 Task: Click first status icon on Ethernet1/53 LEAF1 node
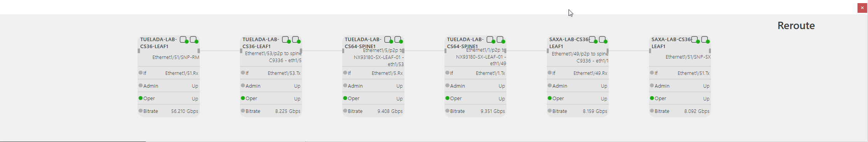(x=286, y=40)
